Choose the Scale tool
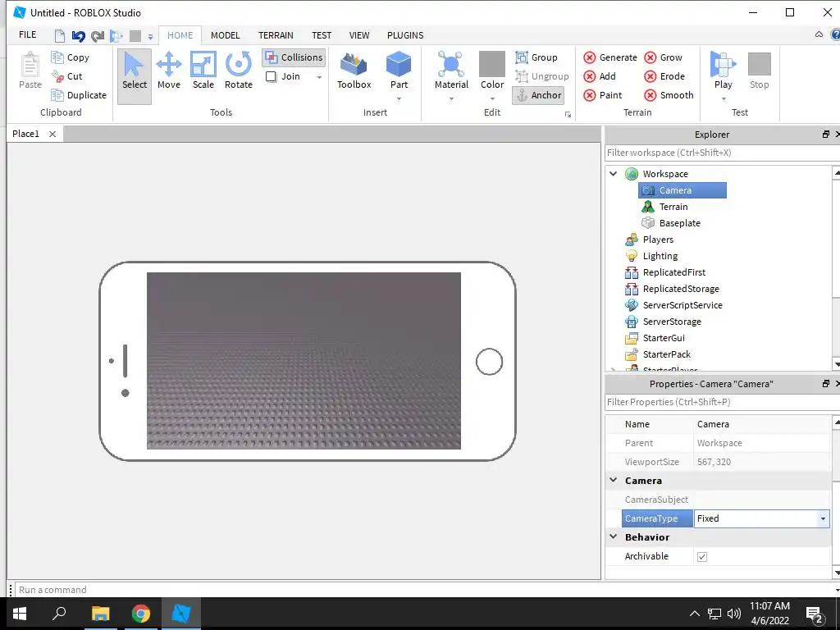840x630 pixels. pyautogui.click(x=203, y=71)
